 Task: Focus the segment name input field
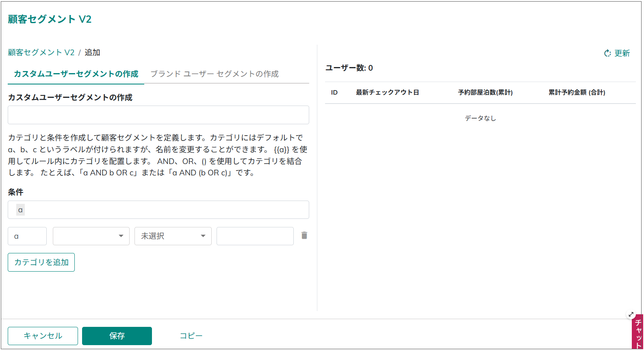[158, 115]
